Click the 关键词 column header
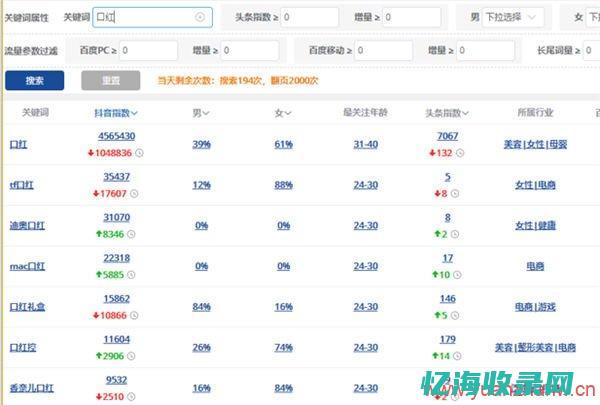600x405 pixels. point(35,113)
